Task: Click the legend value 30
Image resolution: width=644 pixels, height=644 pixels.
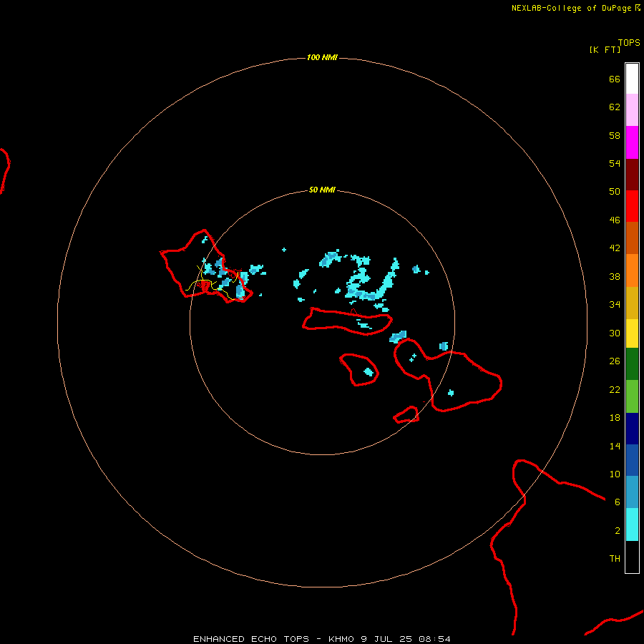Action: pos(615,333)
